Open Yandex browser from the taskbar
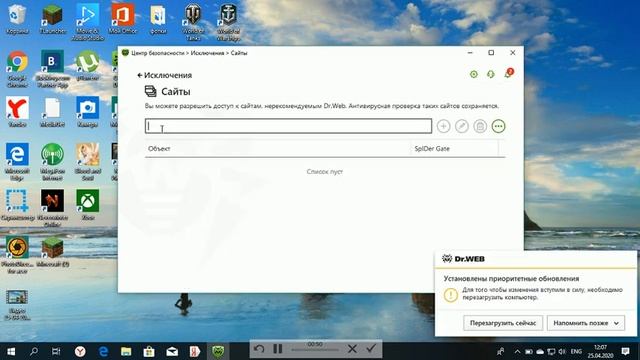Viewport: 640px width, 360px height. pyautogui.click(x=80, y=351)
